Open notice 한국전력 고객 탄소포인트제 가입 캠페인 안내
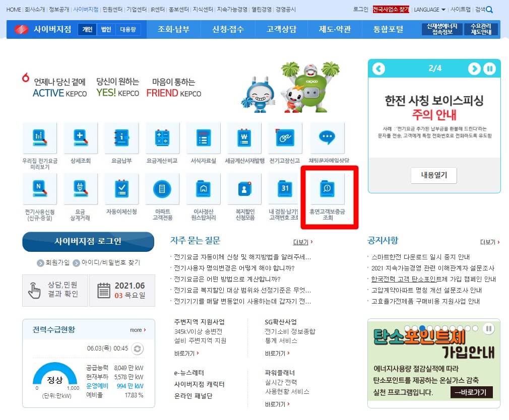Image resolution: width=509 pixels, height=420 pixels. point(433,279)
